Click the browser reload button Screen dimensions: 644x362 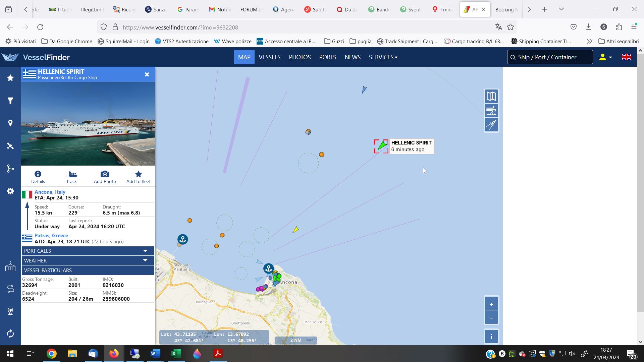[x=40, y=27]
